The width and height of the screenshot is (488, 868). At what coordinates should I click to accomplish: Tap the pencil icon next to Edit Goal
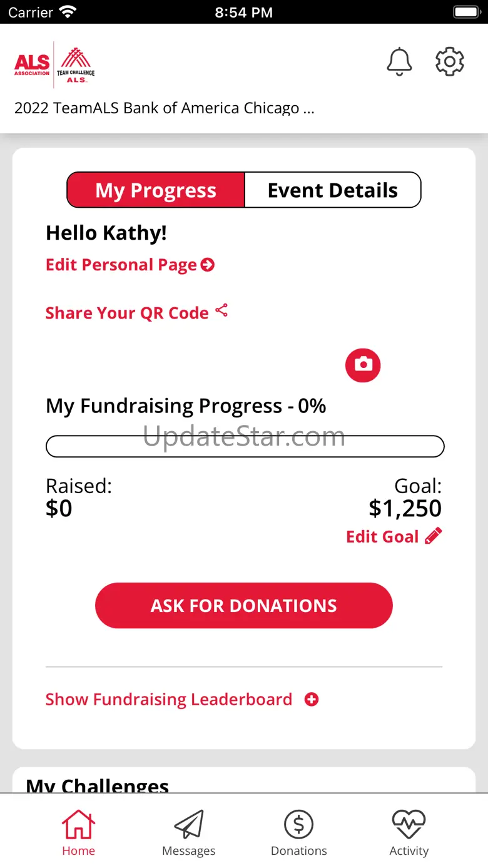(433, 536)
